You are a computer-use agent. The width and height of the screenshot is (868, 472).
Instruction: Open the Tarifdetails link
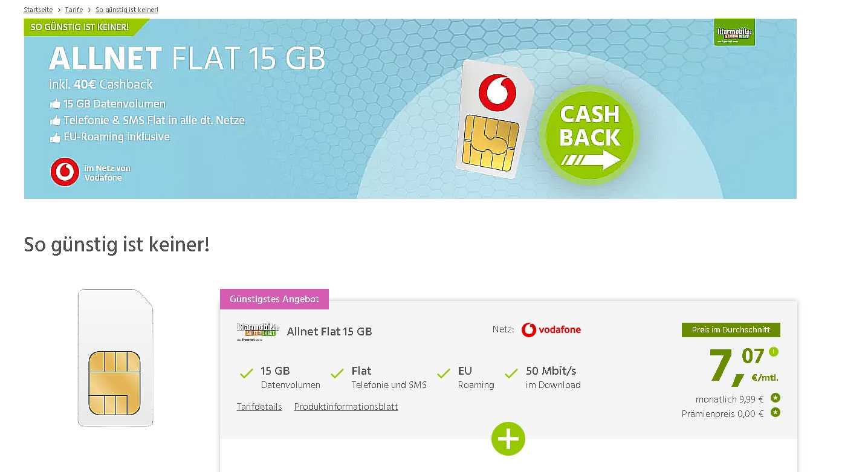pos(259,407)
